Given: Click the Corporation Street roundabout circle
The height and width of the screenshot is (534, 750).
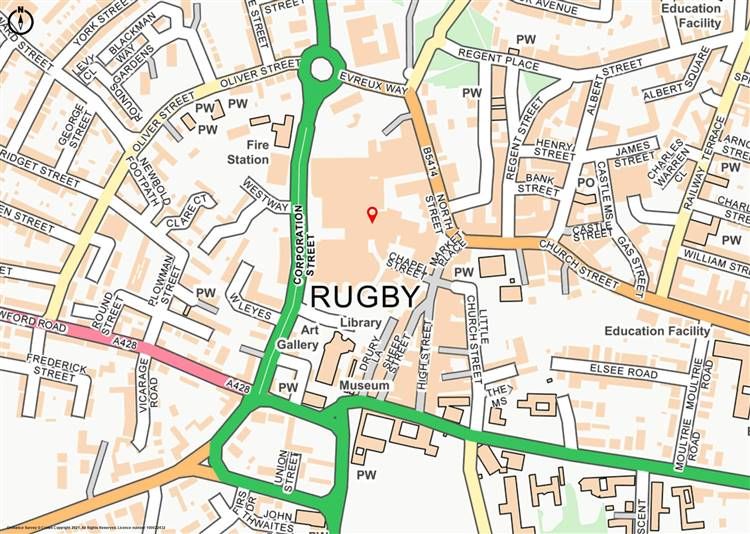Looking at the screenshot, I should (321, 69).
